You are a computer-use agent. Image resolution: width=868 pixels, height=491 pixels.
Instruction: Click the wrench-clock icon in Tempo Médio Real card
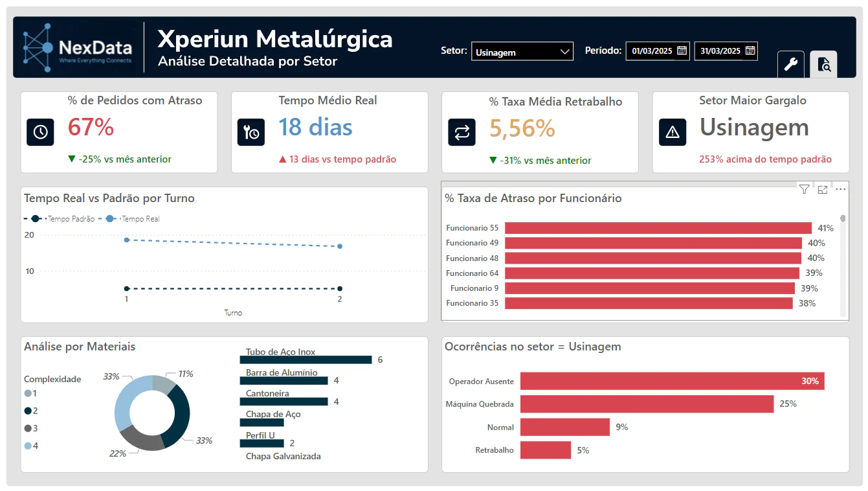tap(251, 132)
